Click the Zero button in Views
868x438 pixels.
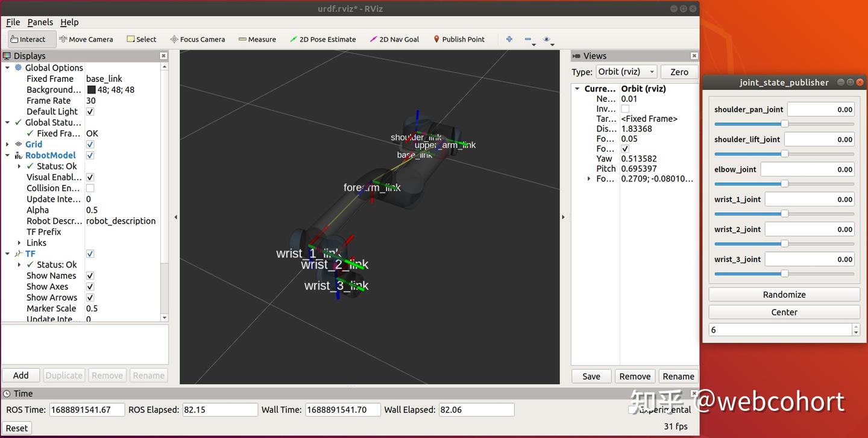(x=679, y=72)
